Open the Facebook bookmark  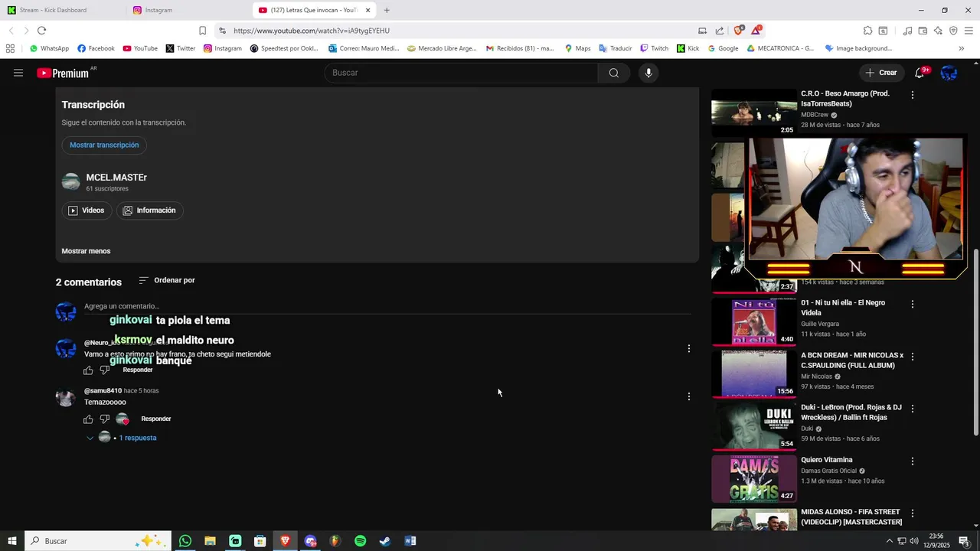point(96,48)
